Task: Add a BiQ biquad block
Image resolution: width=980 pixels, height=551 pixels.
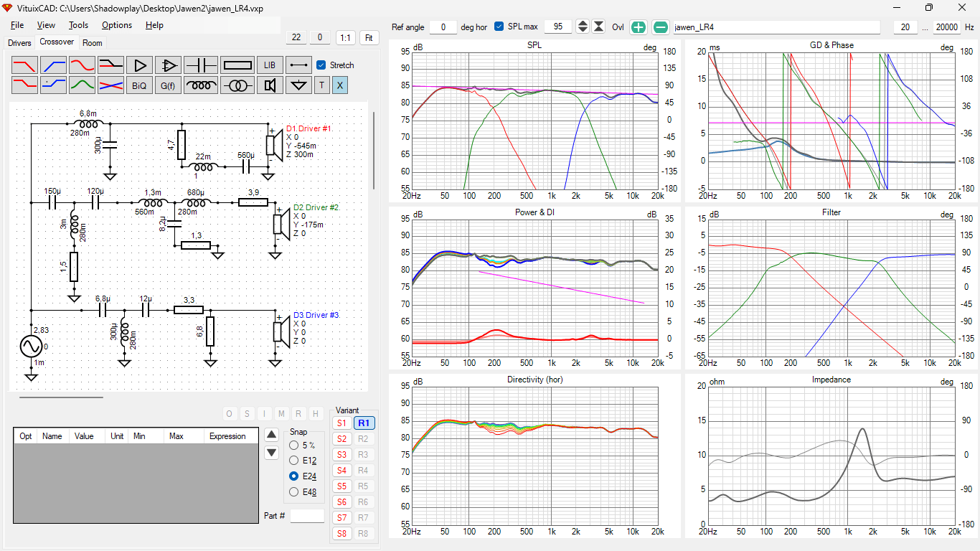Action: [139, 85]
